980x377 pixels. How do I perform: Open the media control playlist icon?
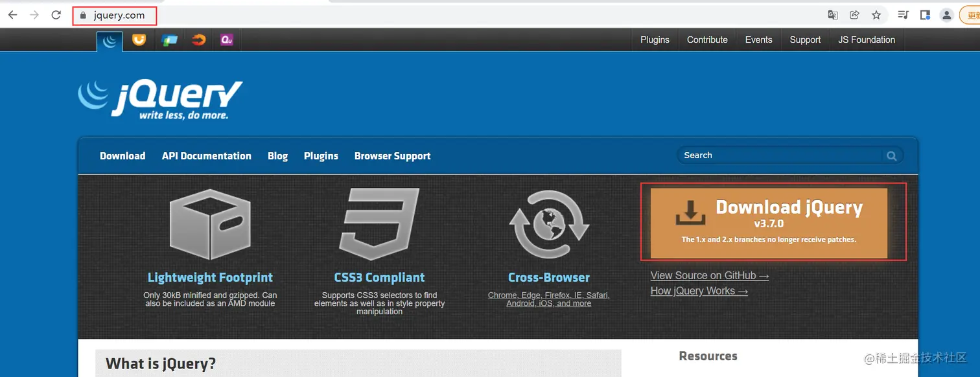pyautogui.click(x=903, y=15)
